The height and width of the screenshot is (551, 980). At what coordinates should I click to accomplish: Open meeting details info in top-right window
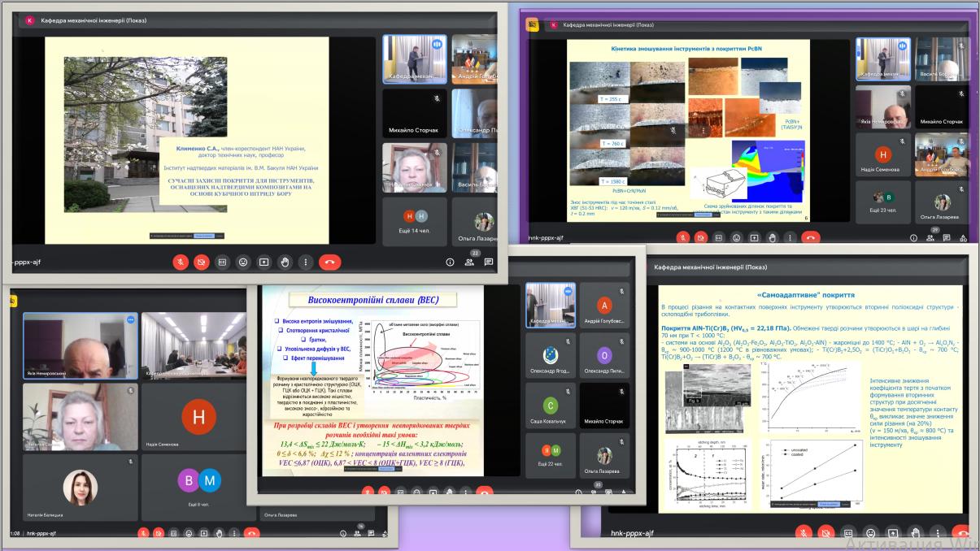coord(915,238)
